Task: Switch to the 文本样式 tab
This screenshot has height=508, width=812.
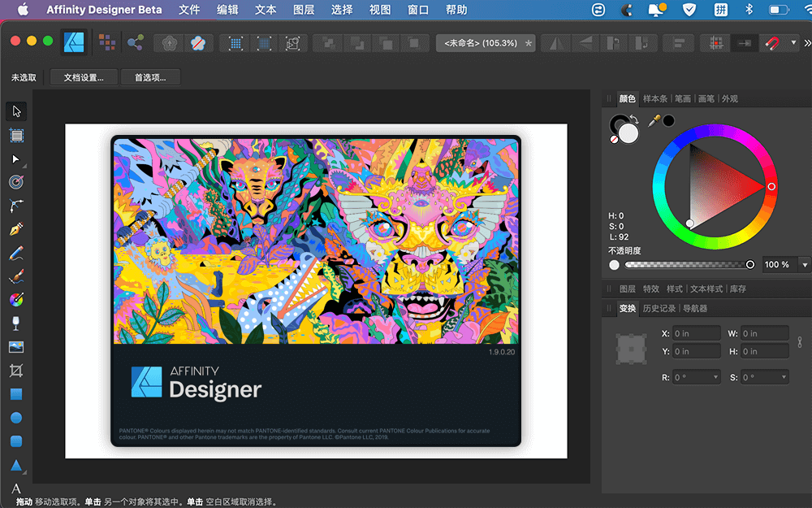Action: (706, 289)
